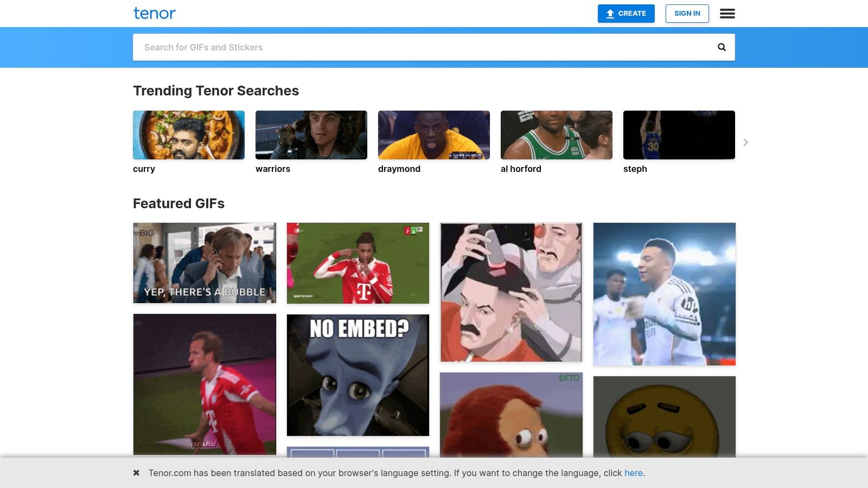Open the al horford trending thumbnail

pyautogui.click(x=557, y=135)
